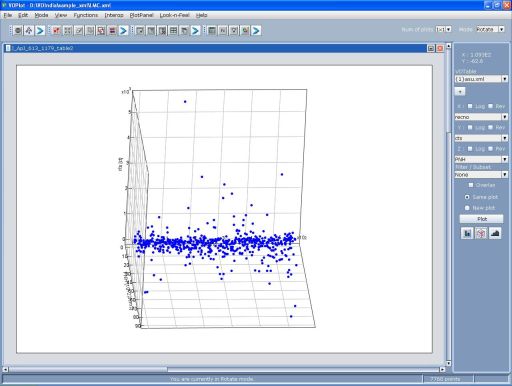Enable Rev for Y axis
512x386 pixels.
coord(491,127)
